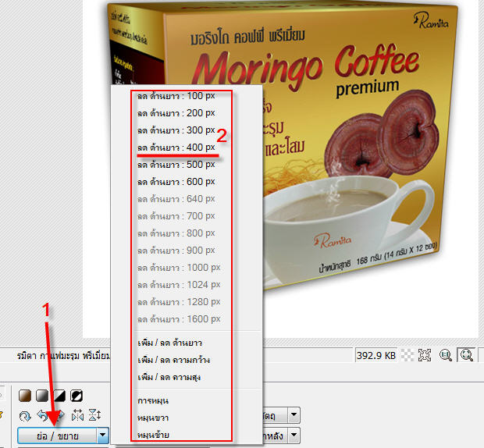The width and height of the screenshot is (484, 448).
Task: Choose หมุนซ้าย menu entry
Action: point(153,435)
